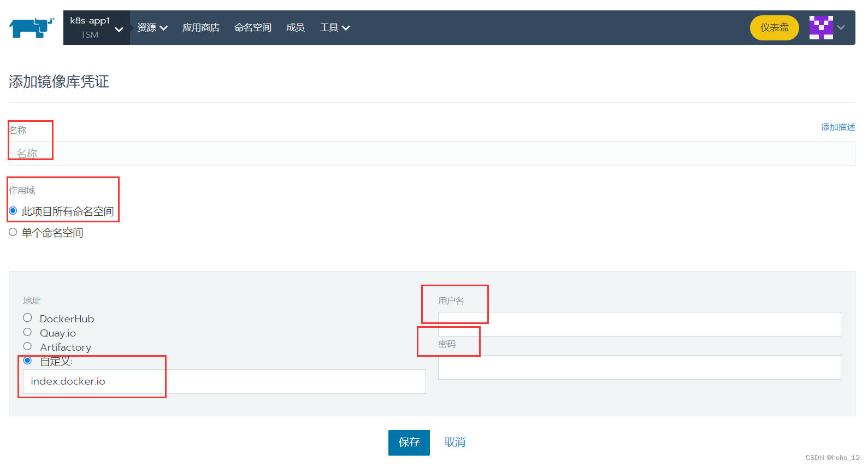Open the 资源 dropdown menu
Viewport: 868px width, 466px height.
pos(152,27)
